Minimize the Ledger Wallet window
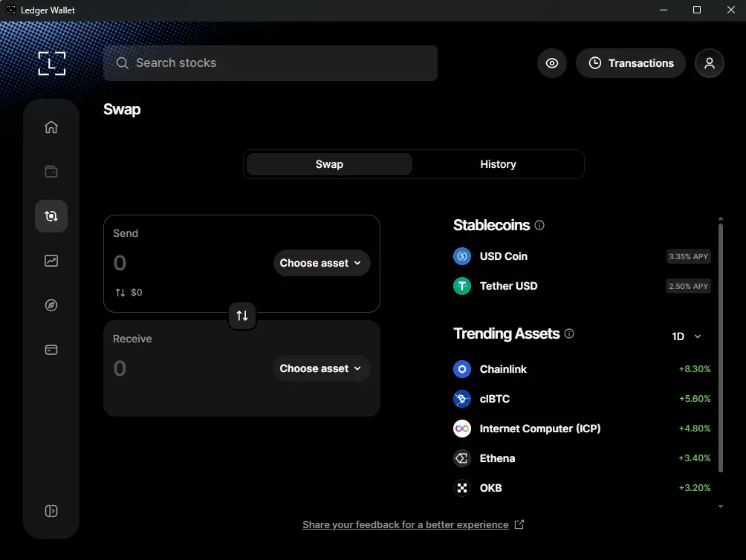The image size is (746, 560). [664, 10]
